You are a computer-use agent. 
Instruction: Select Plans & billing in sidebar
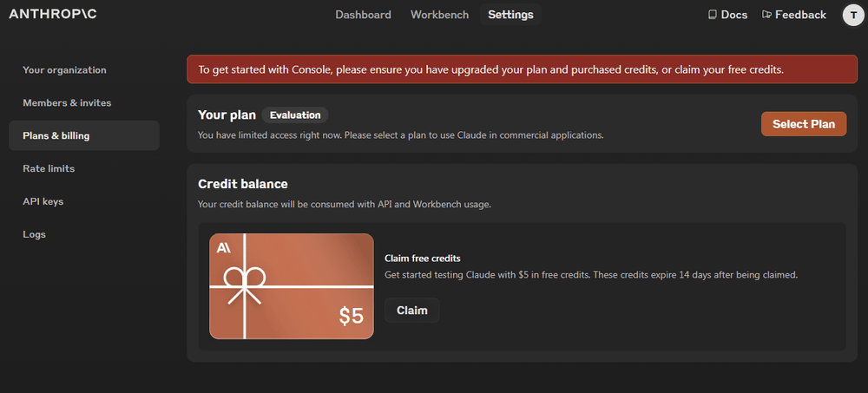(x=56, y=136)
